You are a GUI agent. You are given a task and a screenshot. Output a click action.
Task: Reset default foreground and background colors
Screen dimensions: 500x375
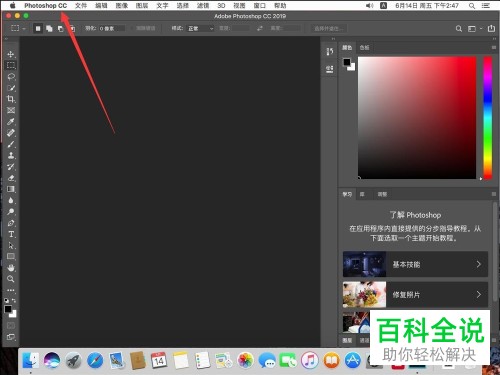point(6,300)
